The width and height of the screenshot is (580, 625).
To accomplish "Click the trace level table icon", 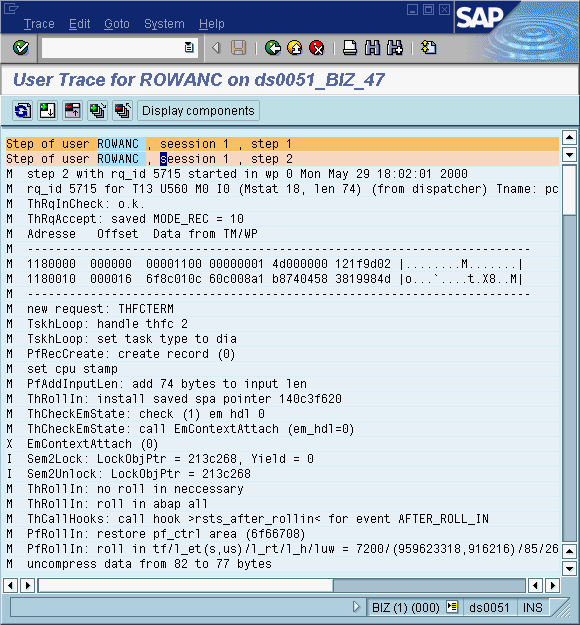I will tap(73, 110).
